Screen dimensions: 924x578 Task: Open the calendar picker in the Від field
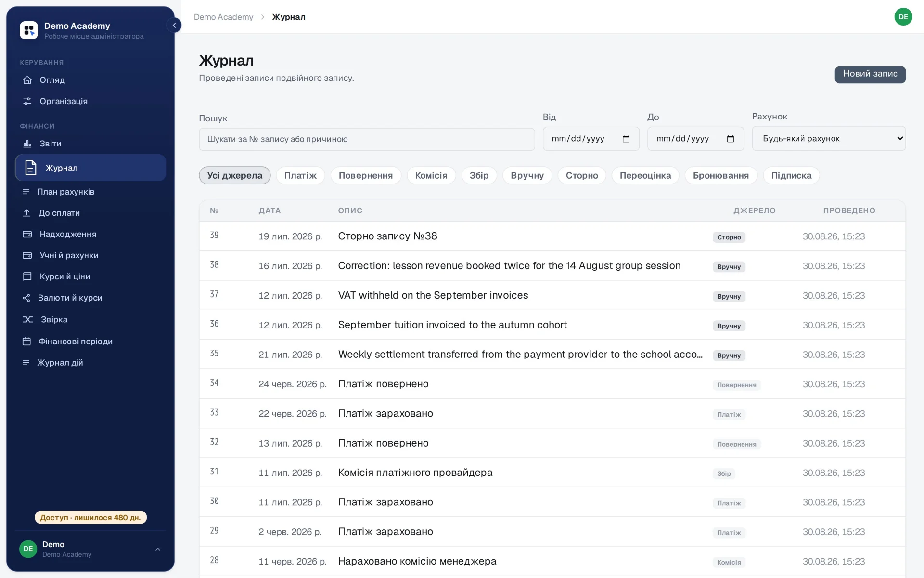tap(626, 139)
